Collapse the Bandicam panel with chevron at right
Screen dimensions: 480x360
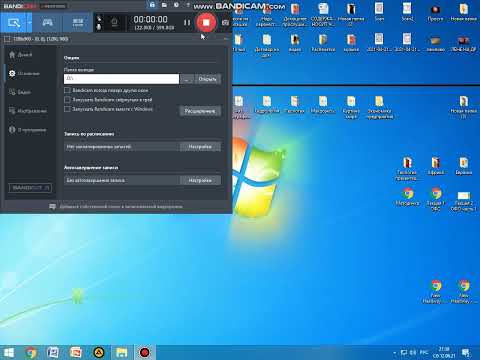pyautogui.click(x=225, y=39)
